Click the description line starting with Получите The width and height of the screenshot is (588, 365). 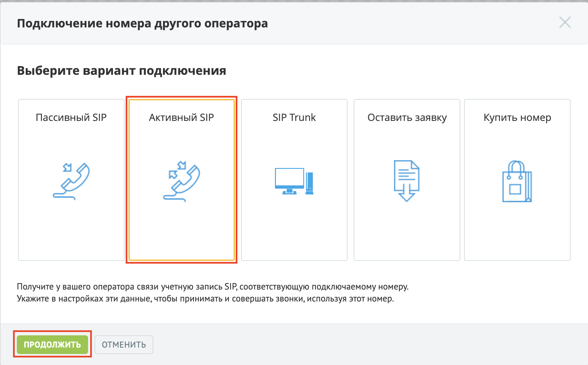pos(213,287)
